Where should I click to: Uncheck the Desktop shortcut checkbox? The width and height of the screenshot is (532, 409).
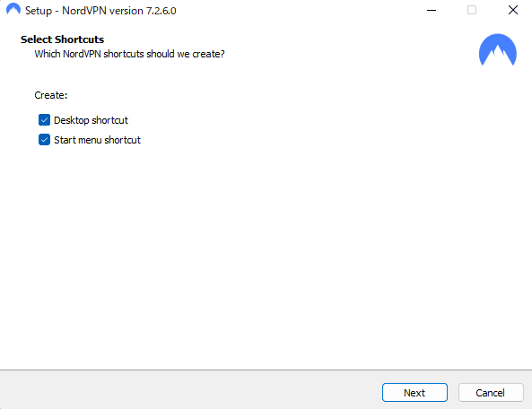pyautogui.click(x=45, y=120)
